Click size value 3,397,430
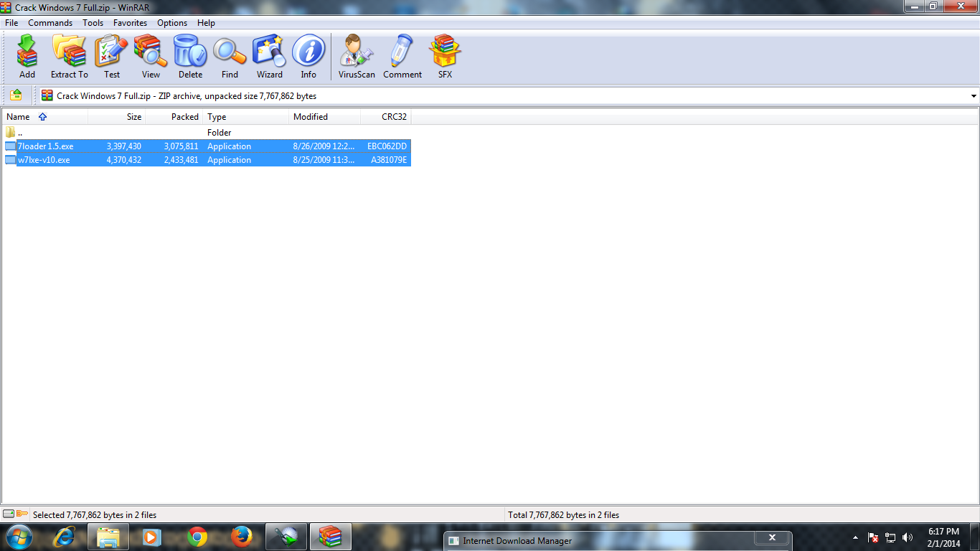Viewport: 980px width, 551px height. point(123,146)
